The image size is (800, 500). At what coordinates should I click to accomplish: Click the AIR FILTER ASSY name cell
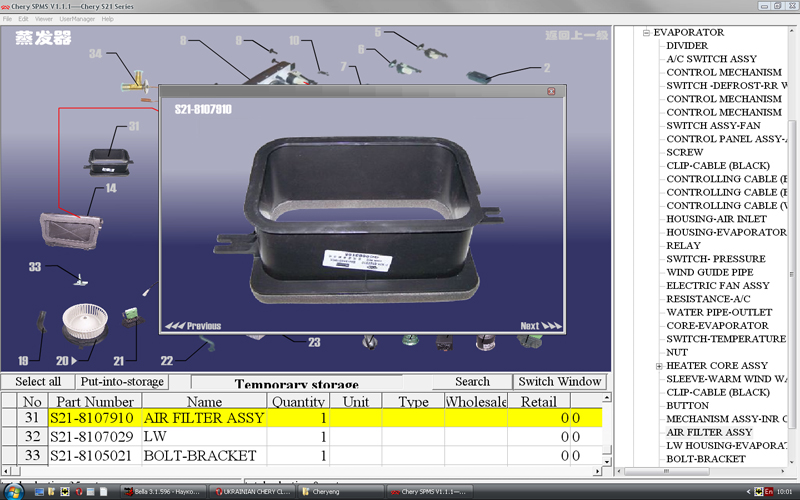(204, 418)
